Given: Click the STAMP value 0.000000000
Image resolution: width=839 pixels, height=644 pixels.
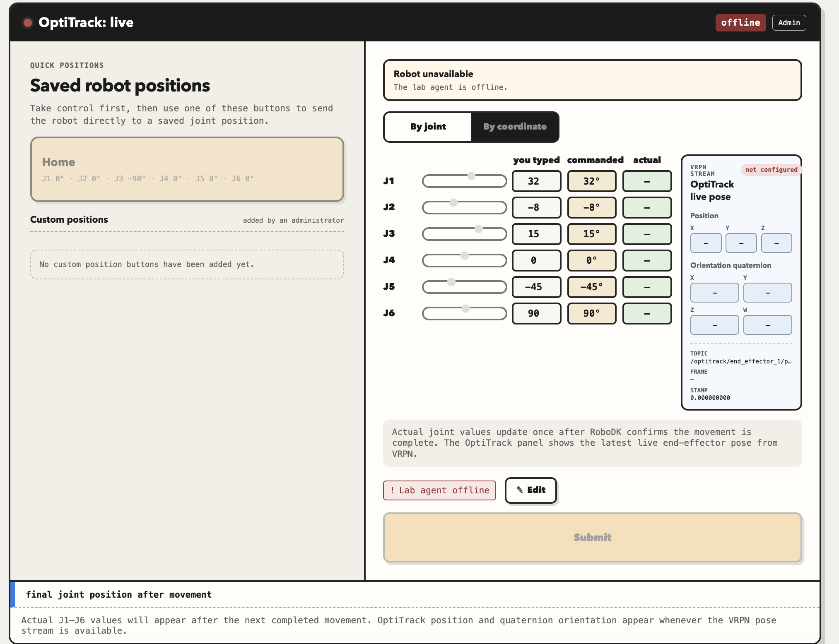Looking at the screenshot, I should pos(710,398).
